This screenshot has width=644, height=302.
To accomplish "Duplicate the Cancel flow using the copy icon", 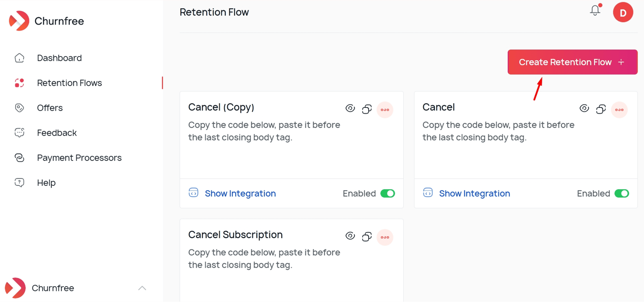I will tap(600, 108).
